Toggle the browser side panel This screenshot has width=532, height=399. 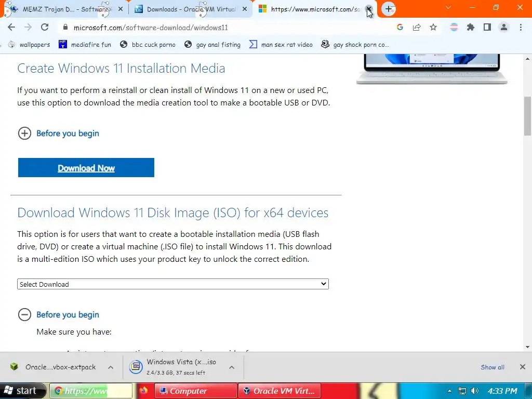pos(487,28)
